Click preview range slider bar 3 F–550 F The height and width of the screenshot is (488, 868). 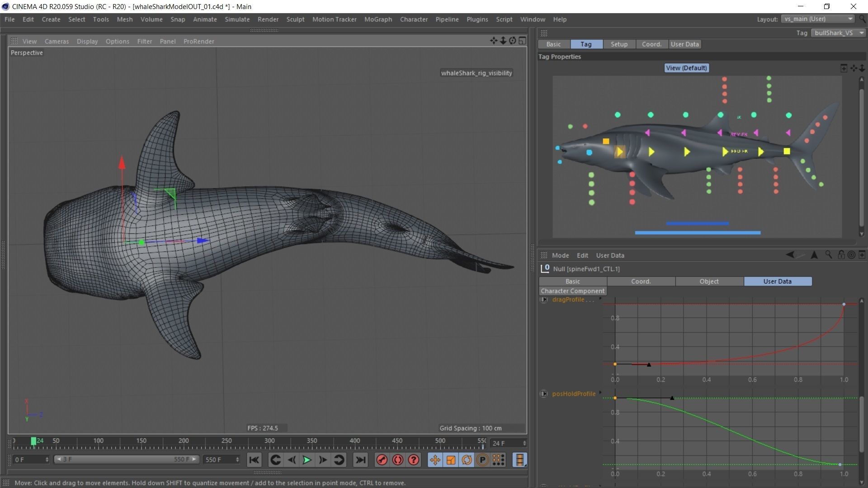[x=126, y=460]
